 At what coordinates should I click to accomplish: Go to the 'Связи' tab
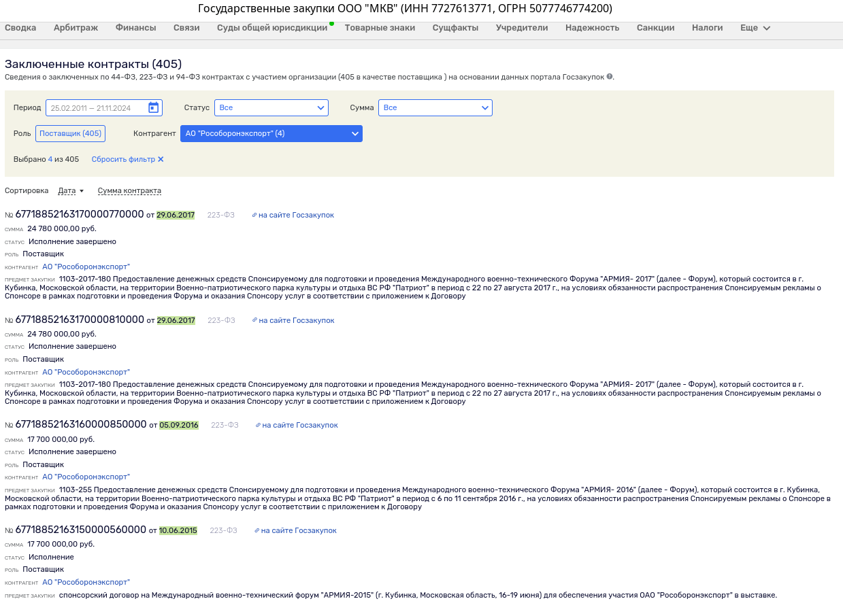coord(186,28)
